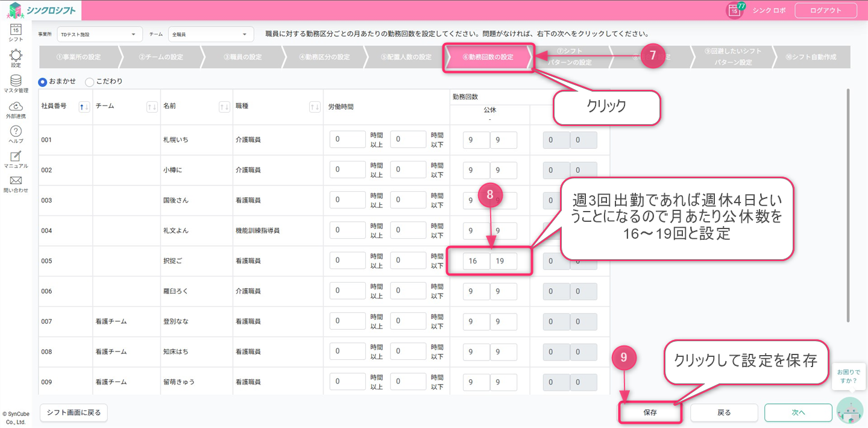Sort the table by 社員番号 column
This screenshot has width=868, height=428.
pyautogui.click(x=84, y=107)
